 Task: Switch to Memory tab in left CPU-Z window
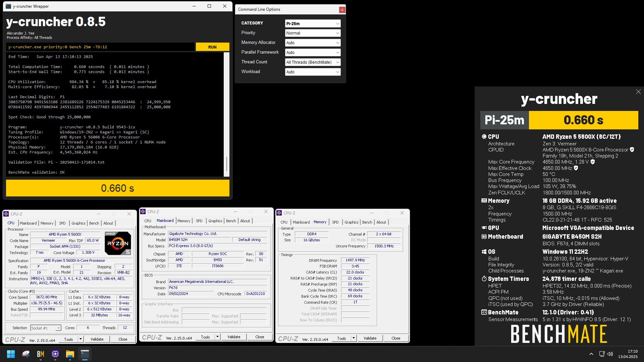(x=47, y=223)
